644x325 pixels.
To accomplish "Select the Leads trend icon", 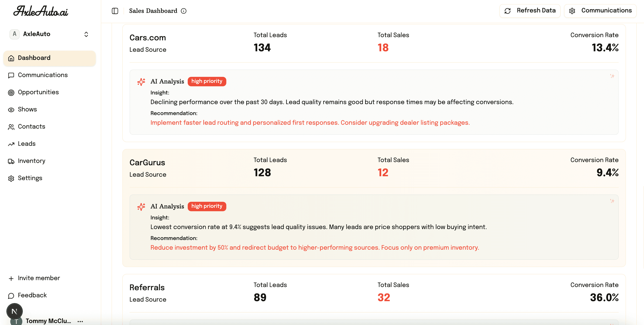I will pos(11,144).
